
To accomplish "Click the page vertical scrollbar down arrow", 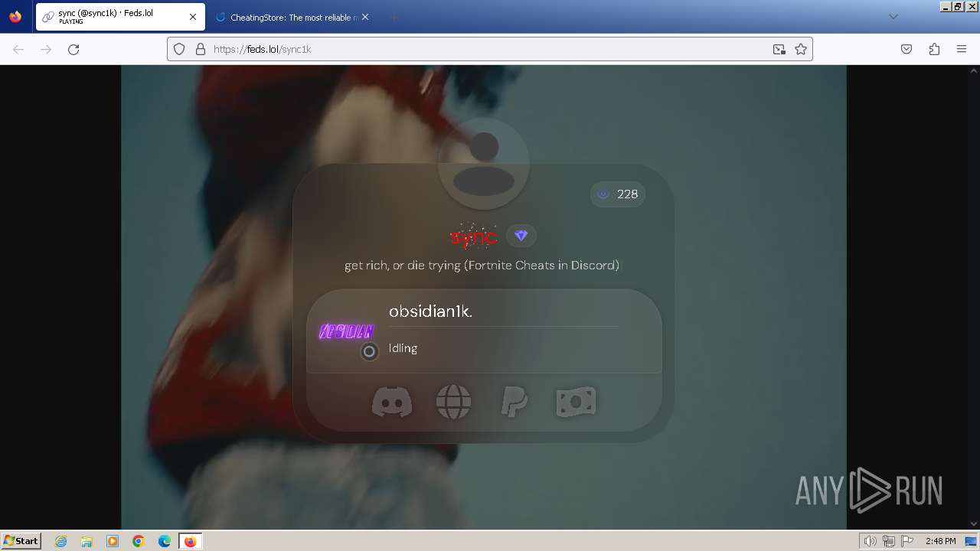I will click(x=974, y=524).
